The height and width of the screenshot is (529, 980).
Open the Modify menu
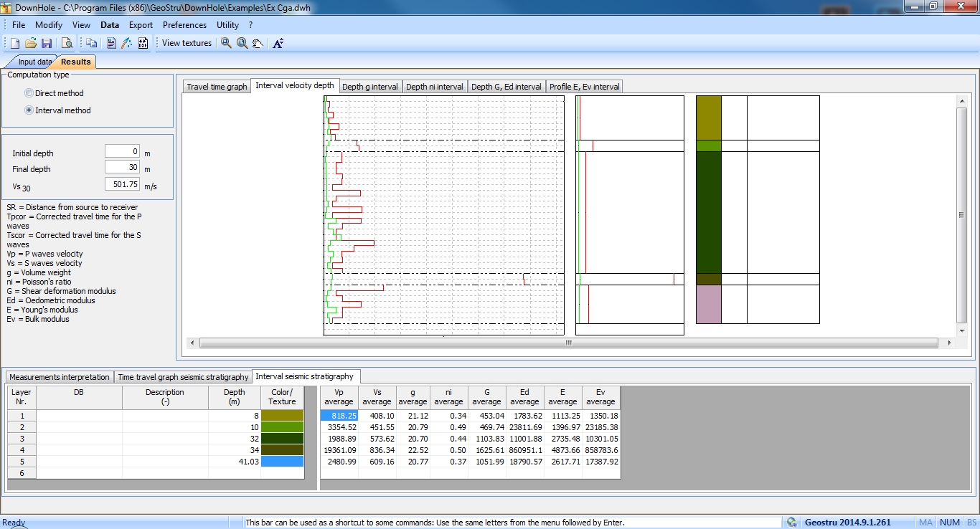49,25
